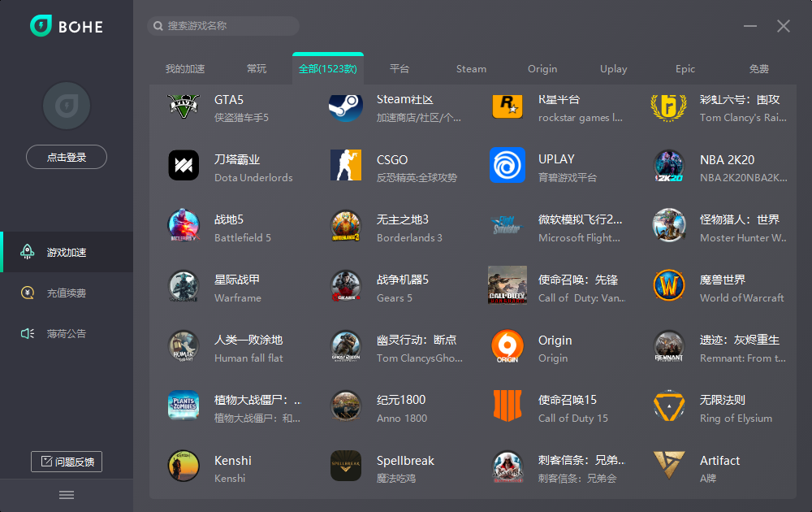Viewport: 812px width, 512px height.
Task: Click the '反恐精英:全球攻势' subtitle text
Action: click(x=417, y=178)
